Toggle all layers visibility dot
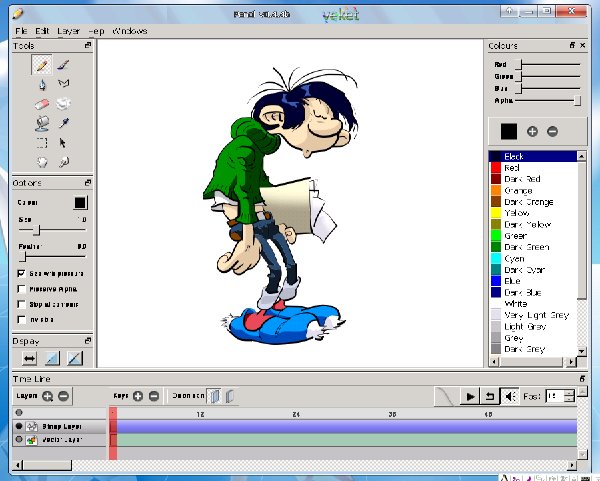The image size is (600, 481). click(19, 413)
